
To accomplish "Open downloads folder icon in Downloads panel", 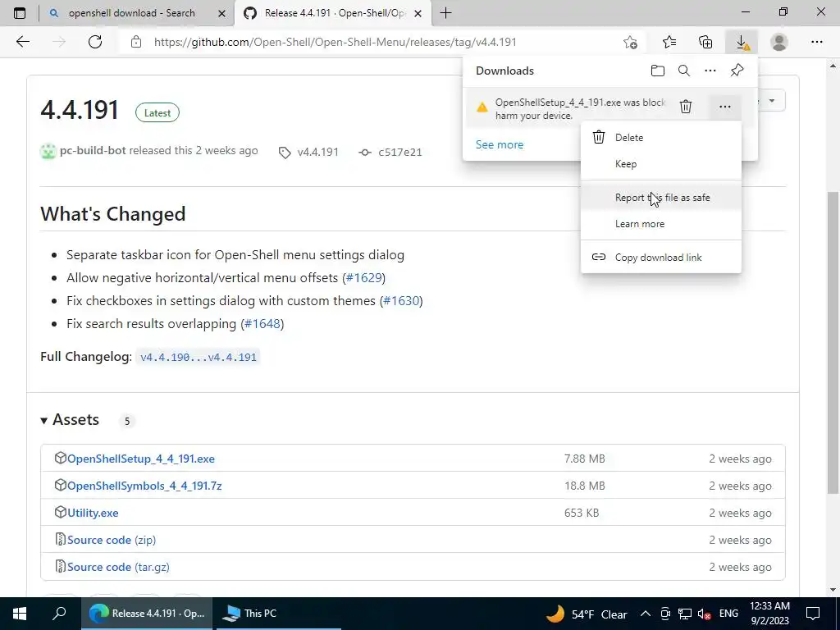I will coord(658,71).
